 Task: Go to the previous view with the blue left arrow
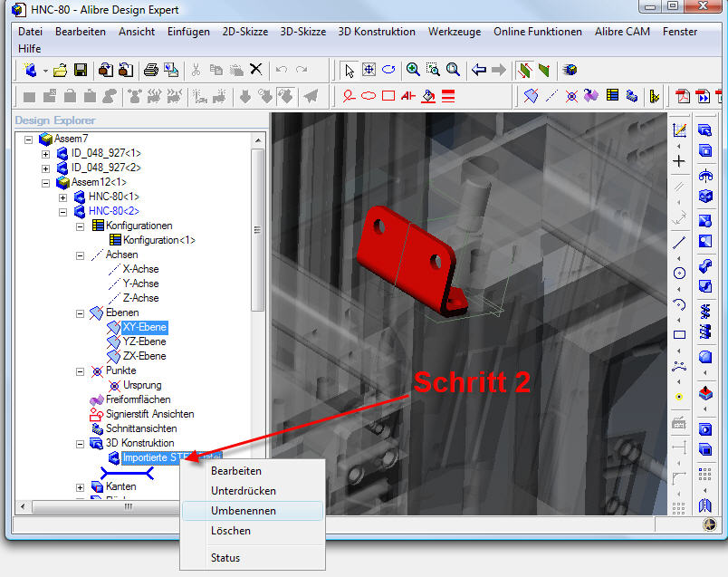(x=479, y=70)
